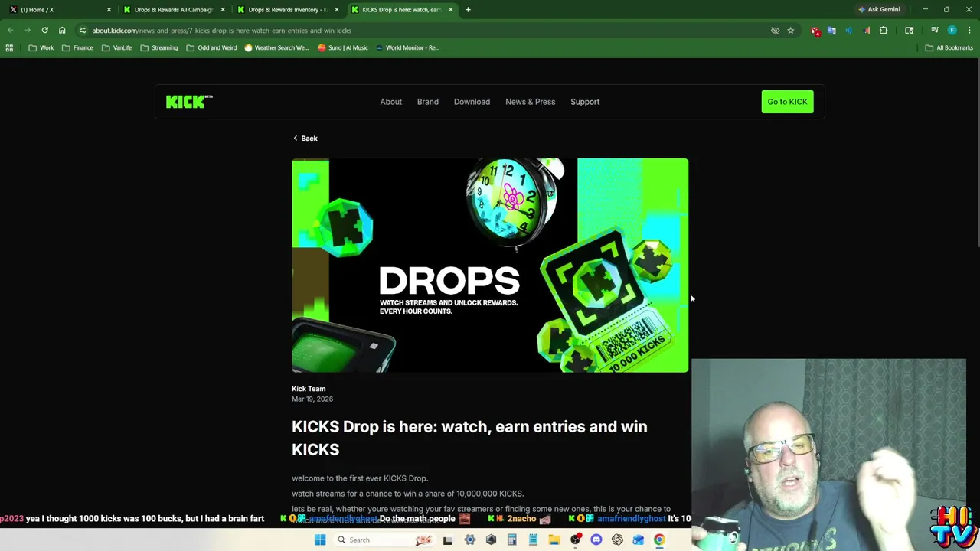
Task: Open the apps grid in bookmarks bar
Action: [x=9, y=47]
